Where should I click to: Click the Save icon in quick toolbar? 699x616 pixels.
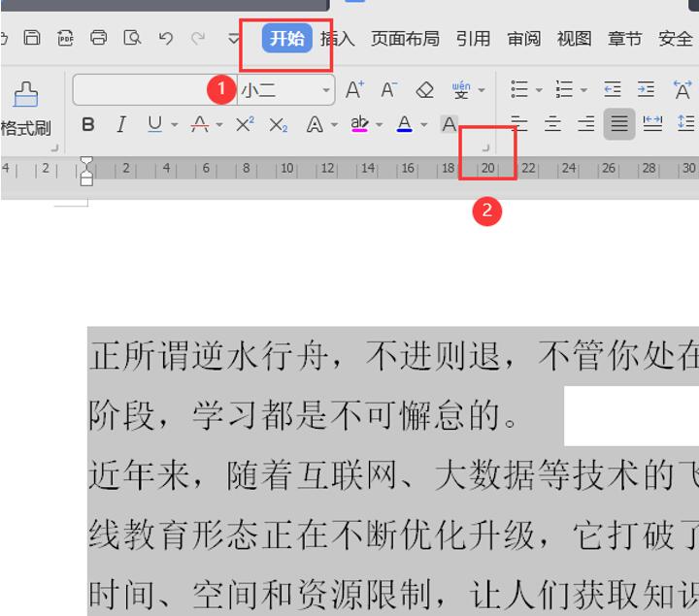pos(32,38)
